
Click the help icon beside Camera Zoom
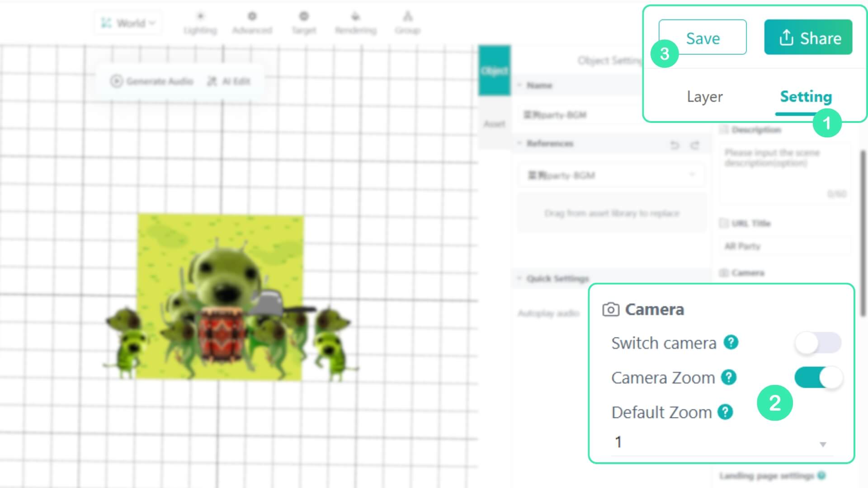(728, 377)
